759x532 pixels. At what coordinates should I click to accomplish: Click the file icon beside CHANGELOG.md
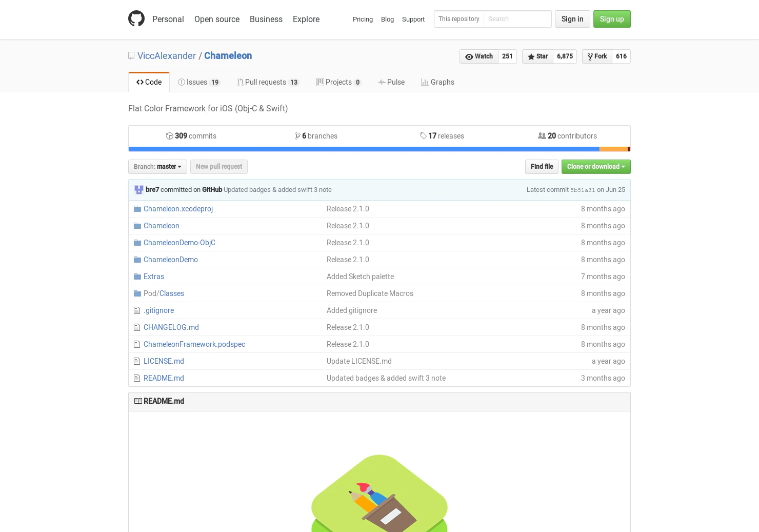[x=137, y=327]
